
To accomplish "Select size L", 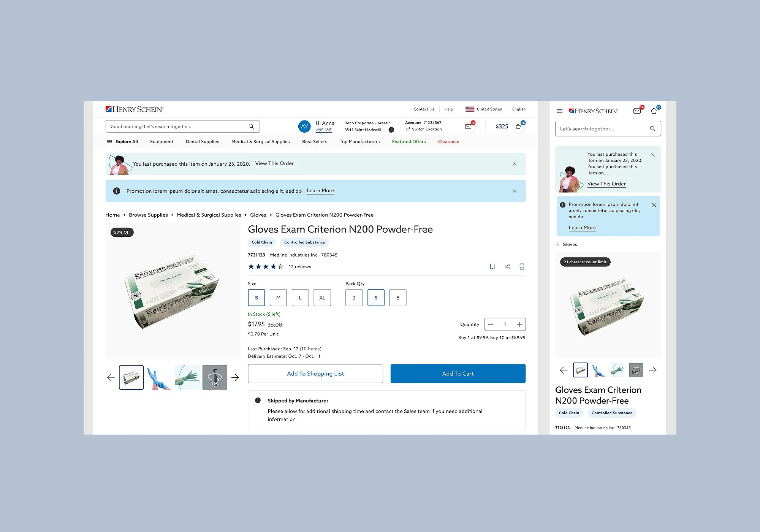I will click(300, 298).
